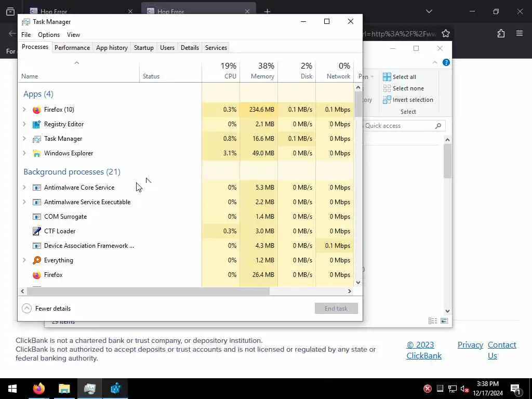This screenshot has width=532, height=399.
Task: Expand the Firefox (10) process group
Action: [x=24, y=109]
